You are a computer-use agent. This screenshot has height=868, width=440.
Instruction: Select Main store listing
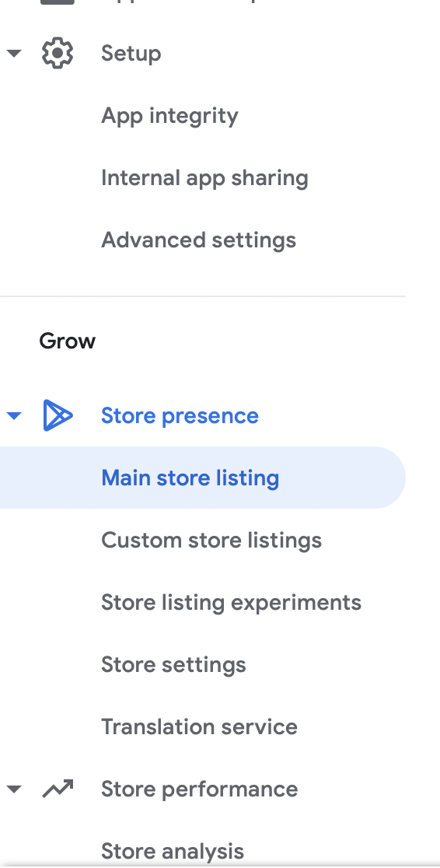203,478
